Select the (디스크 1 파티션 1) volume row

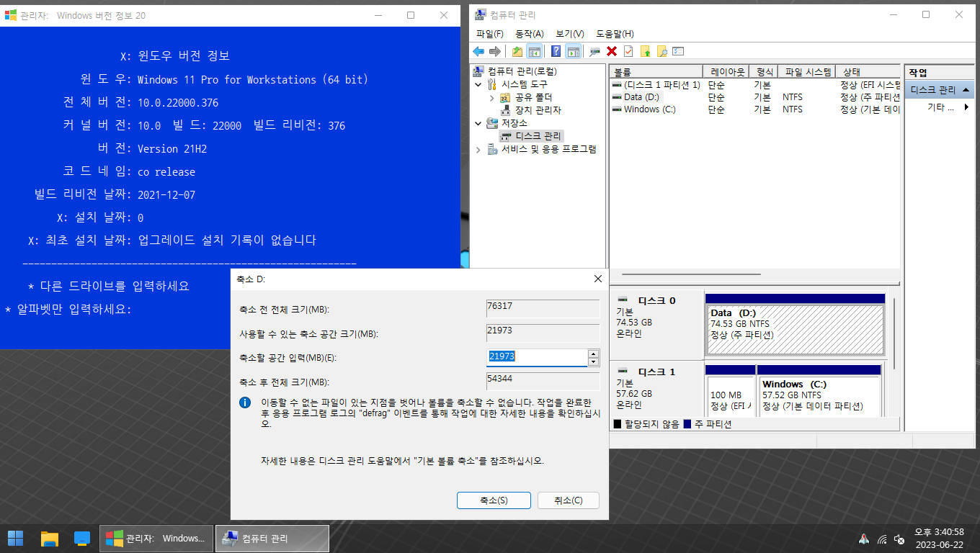click(755, 85)
